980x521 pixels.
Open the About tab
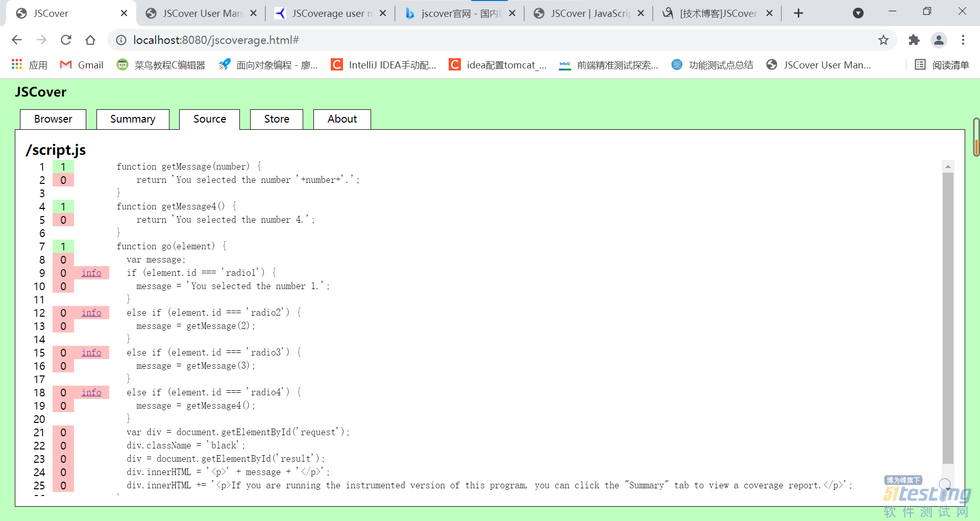(x=342, y=119)
